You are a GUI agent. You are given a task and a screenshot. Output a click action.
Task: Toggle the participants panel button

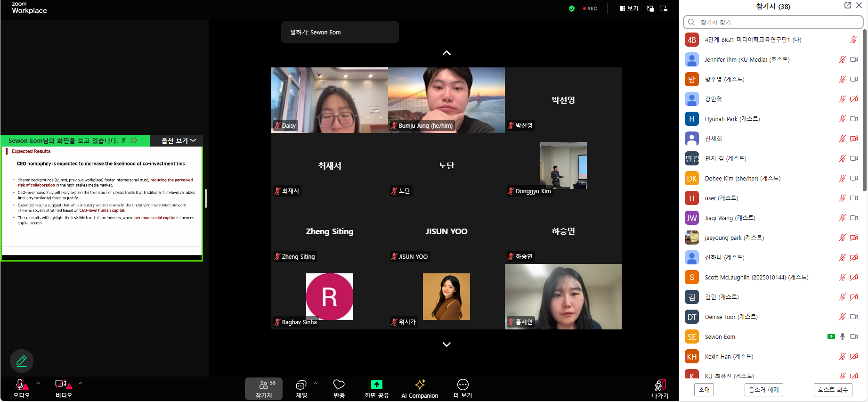click(x=264, y=389)
